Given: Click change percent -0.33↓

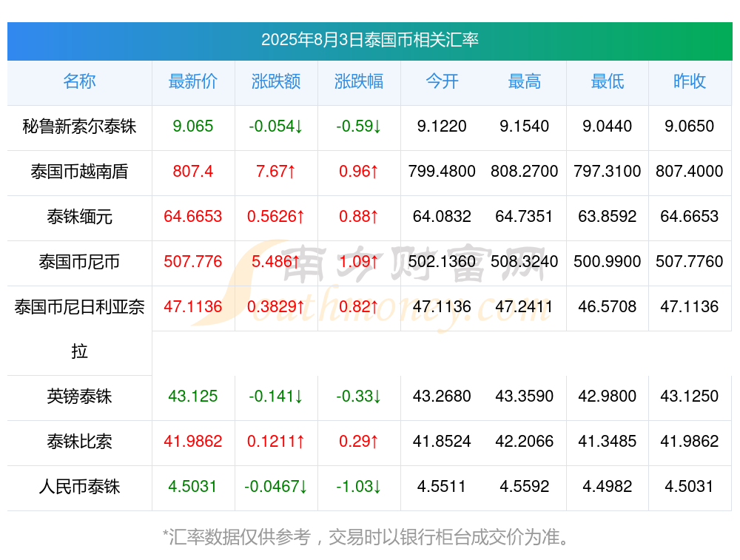Looking at the screenshot, I should (359, 397).
